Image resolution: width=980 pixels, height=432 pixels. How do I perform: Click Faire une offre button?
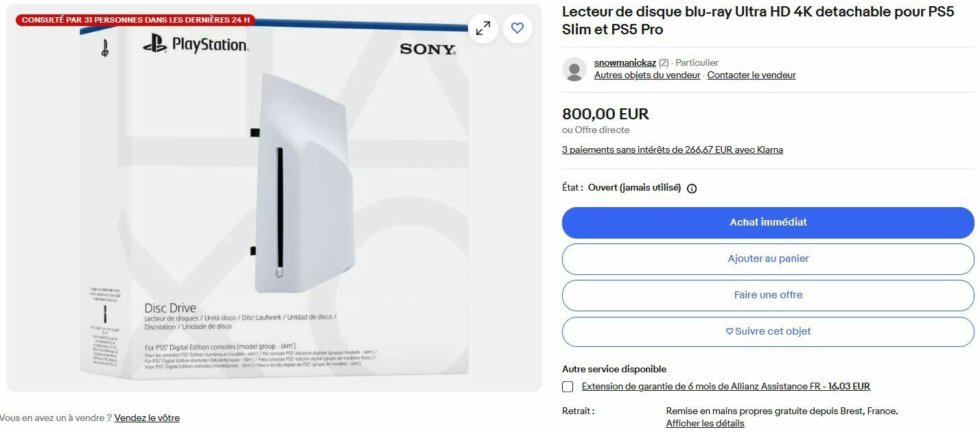click(768, 295)
